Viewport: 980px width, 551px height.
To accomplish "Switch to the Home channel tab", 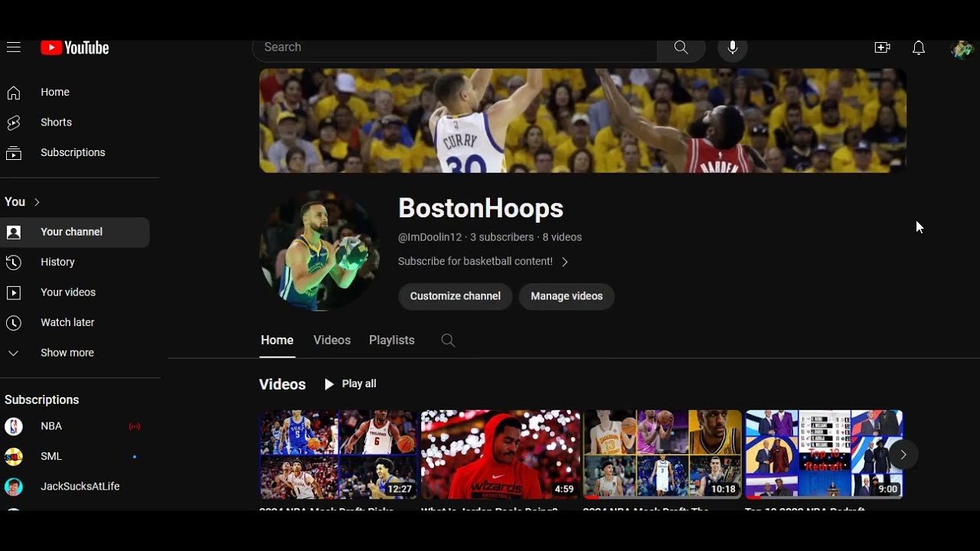I will click(277, 341).
